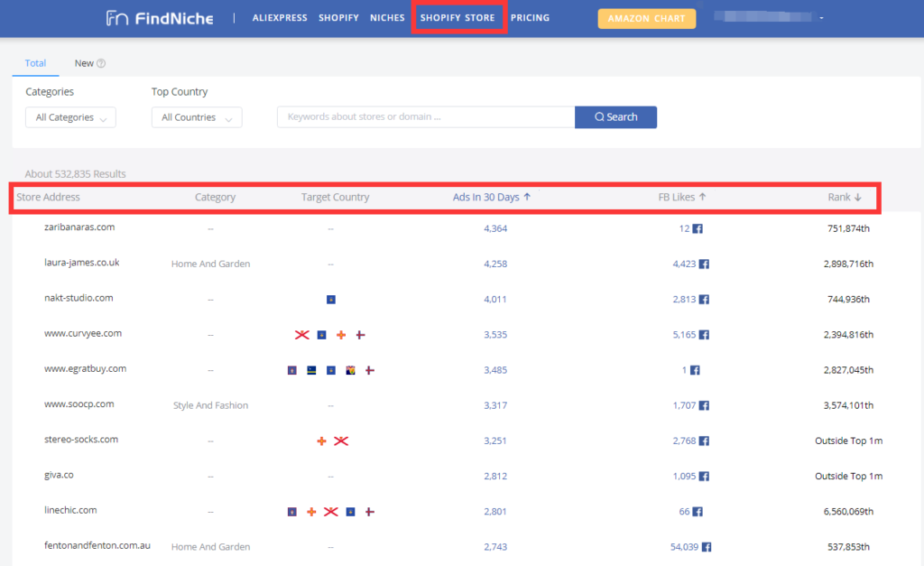Open the NICHES menu item
Image resolution: width=924 pixels, height=566 pixels.
pos(387,18)
